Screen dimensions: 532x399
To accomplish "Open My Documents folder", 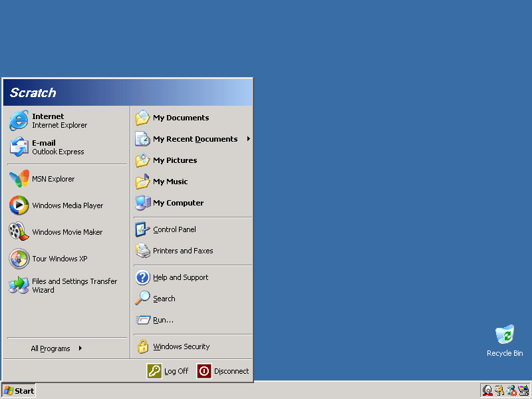I will click(180, 118).
